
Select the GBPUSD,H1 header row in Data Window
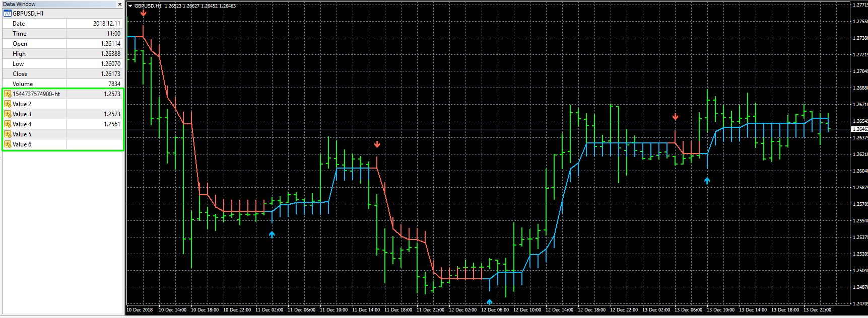tap(63, 14)
